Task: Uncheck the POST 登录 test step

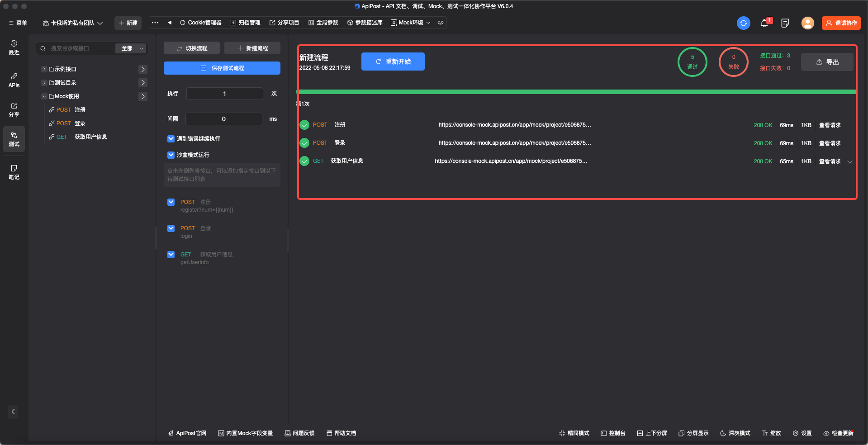Action: [x=171, y=228]
